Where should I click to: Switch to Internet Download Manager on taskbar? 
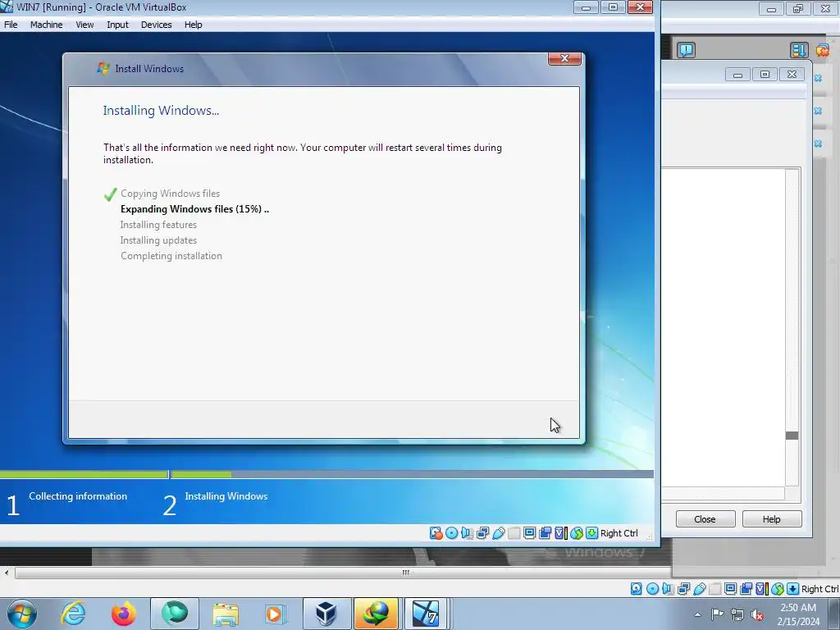pos(376,614)
